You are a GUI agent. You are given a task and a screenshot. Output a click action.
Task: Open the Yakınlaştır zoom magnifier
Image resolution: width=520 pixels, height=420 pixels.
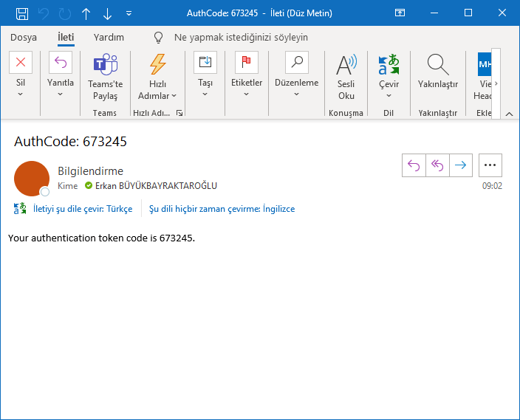[x=438, y=65]
